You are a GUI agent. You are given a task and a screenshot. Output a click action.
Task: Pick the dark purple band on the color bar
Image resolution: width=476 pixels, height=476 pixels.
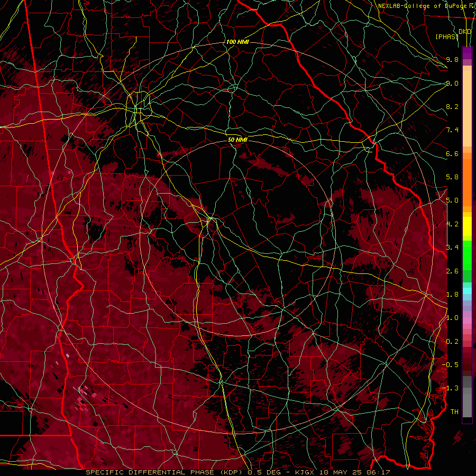pyautogui.click(x=467, y=53)
